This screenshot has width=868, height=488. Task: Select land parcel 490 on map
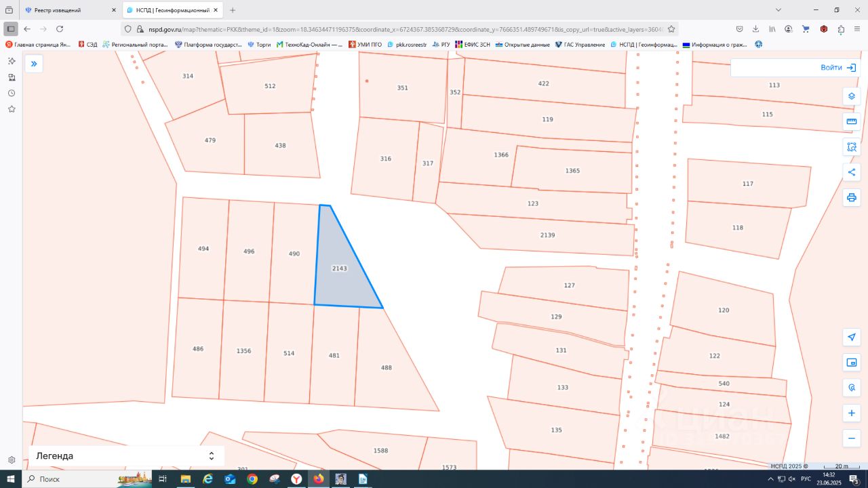[294, 253]
